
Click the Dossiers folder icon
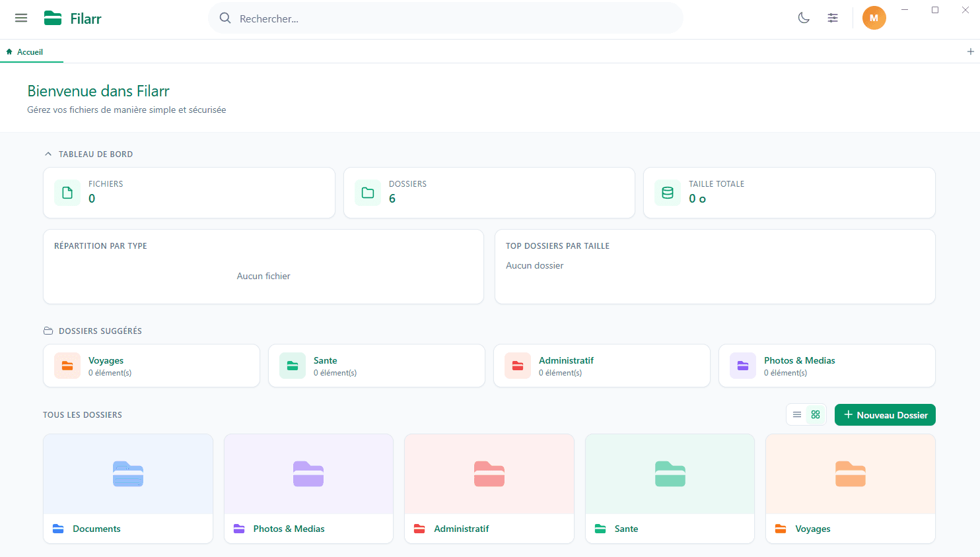click(367, 192)
